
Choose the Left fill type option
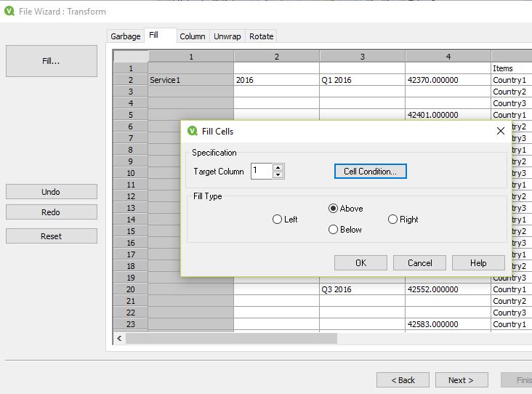coord(277,220)
